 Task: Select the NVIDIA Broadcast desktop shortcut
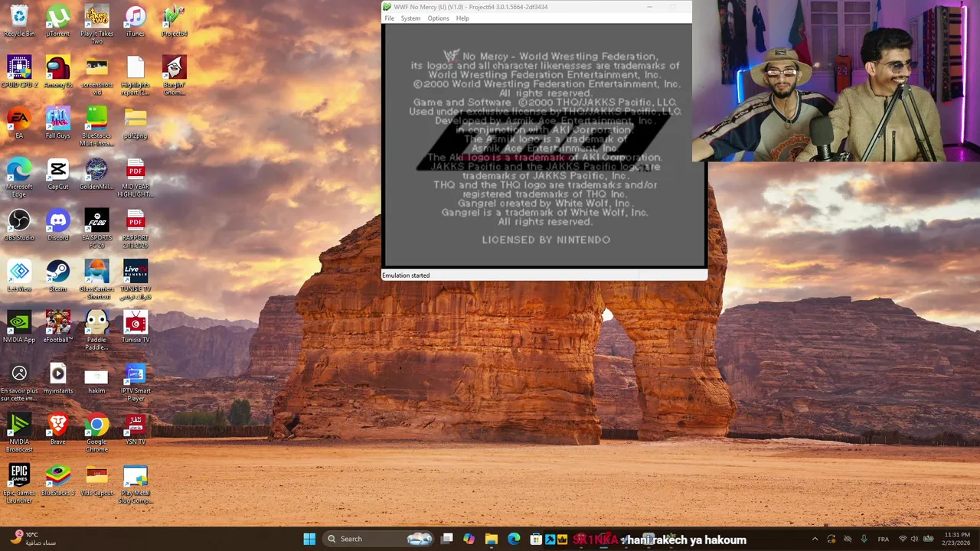(19, 432)
